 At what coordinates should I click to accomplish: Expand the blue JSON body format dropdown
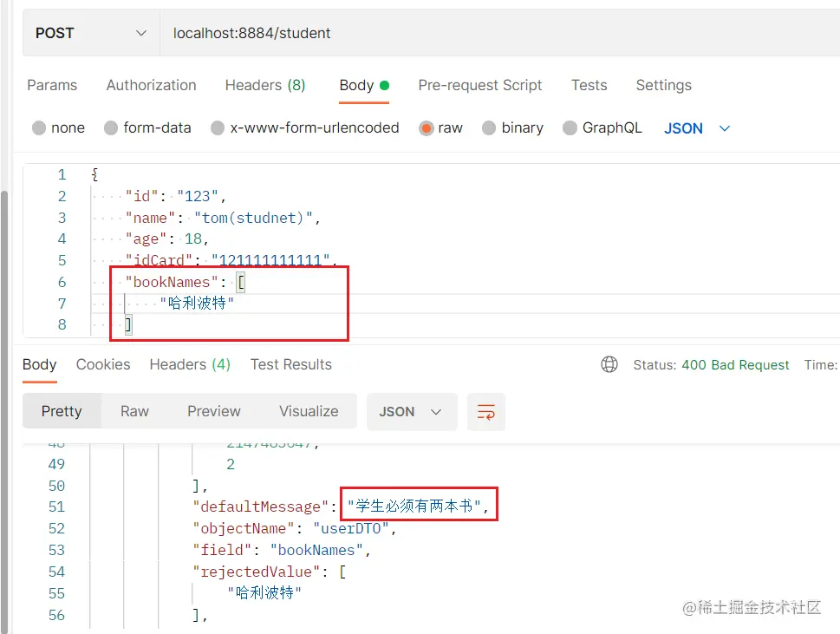point(697,128)
